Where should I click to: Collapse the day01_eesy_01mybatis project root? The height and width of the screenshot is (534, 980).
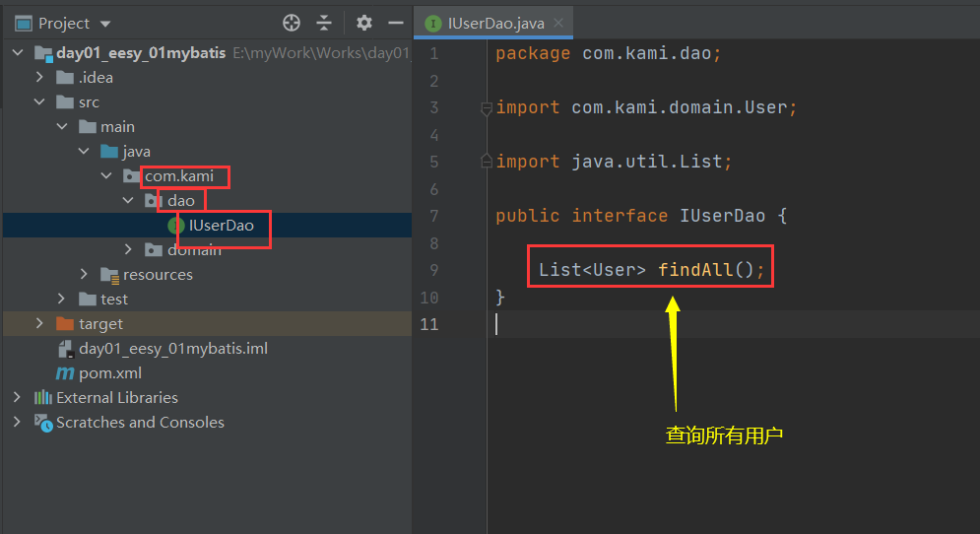coord(18,52)
